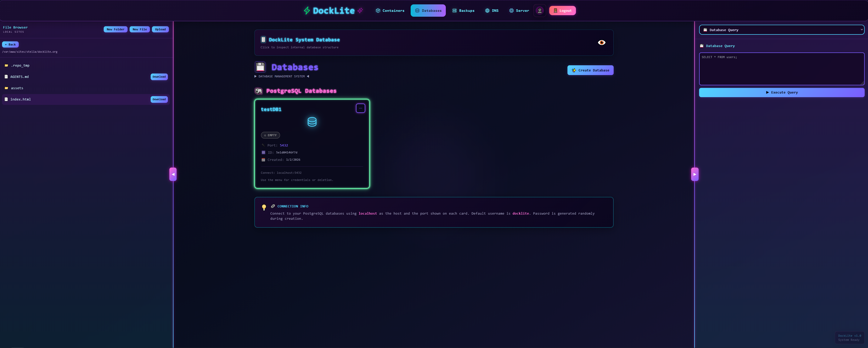Click the sparkle icon beside DockLite title
868x348 pixels.
(x=360, y=11)
